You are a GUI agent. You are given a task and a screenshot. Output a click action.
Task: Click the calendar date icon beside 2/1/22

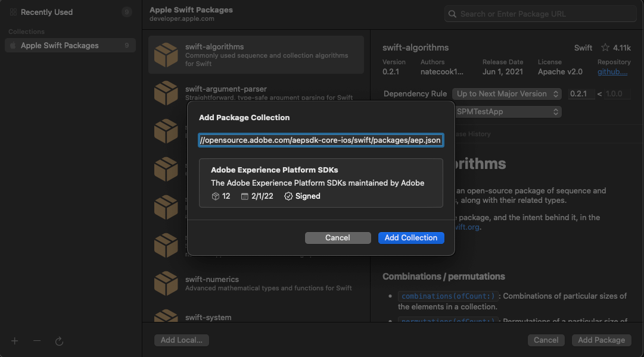(245, 196)
